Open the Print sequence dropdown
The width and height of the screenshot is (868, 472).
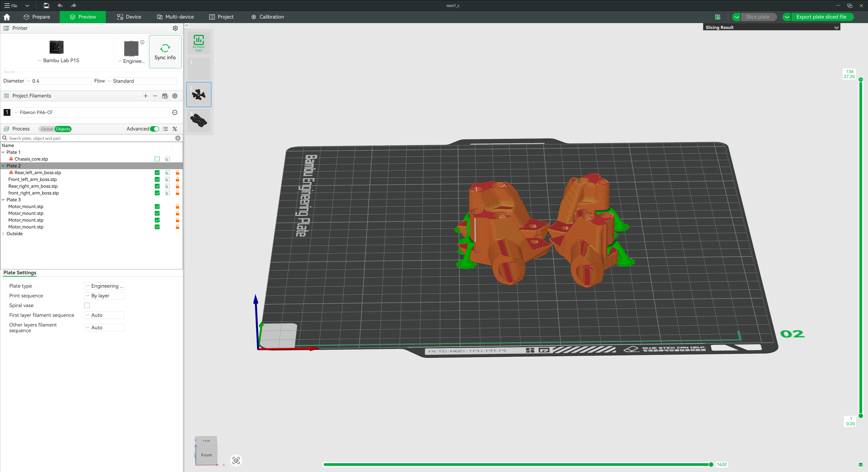click(104, 296)
